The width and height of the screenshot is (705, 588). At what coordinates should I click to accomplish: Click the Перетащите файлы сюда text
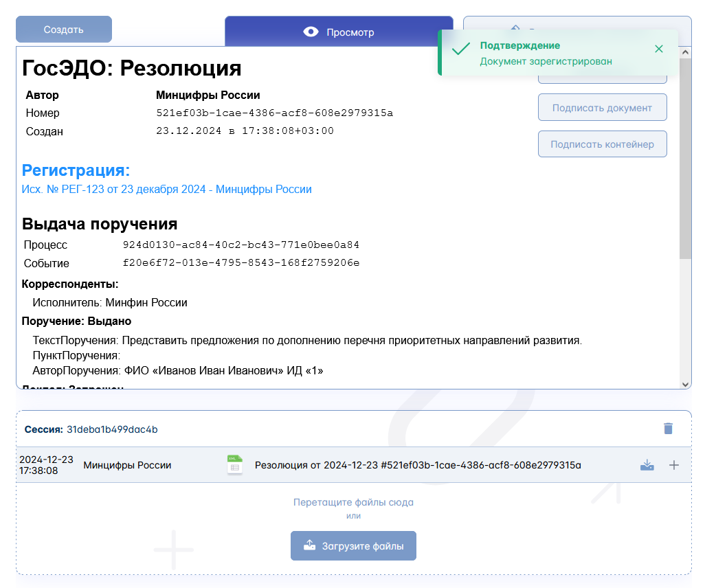coord(353,502)
